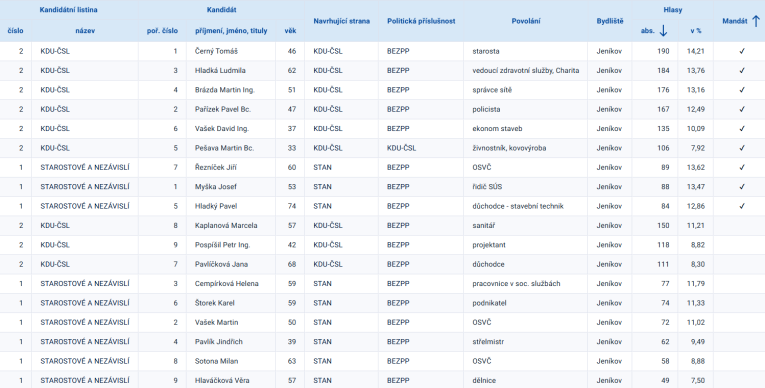Select the name 'Brázda Martin Ing.'
765x388 pixels.
point(224,90)
